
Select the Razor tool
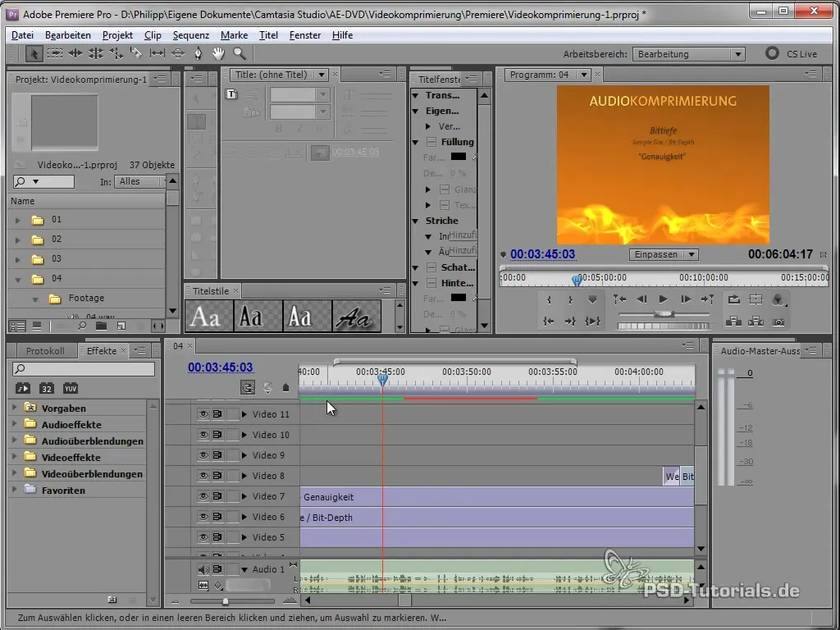(x=136, y=53)
